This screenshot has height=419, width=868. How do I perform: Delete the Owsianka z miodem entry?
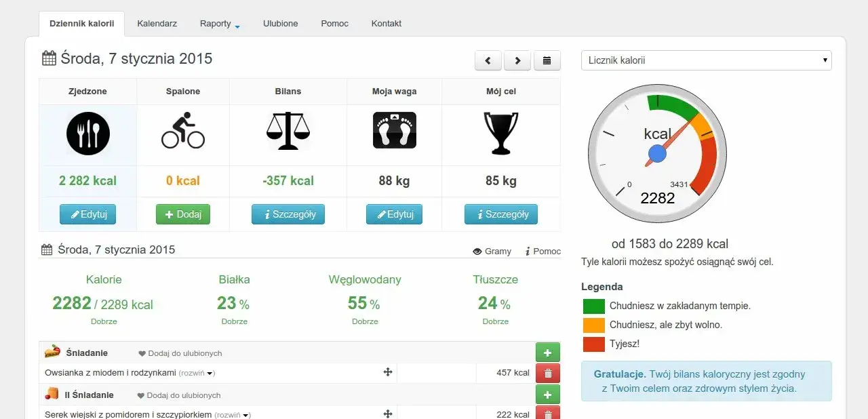point(547,373)
